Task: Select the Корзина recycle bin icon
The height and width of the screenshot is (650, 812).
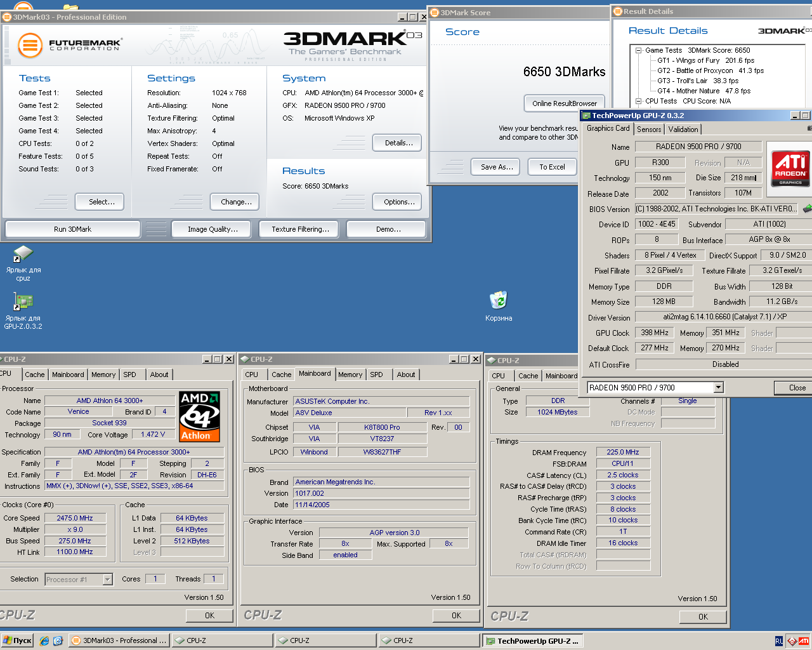Action: tap(499, 306)
